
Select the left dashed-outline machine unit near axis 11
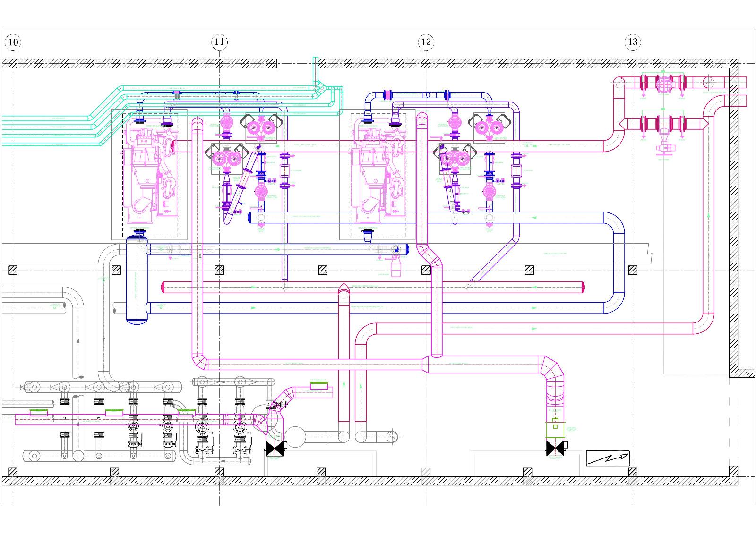point(150,175)
